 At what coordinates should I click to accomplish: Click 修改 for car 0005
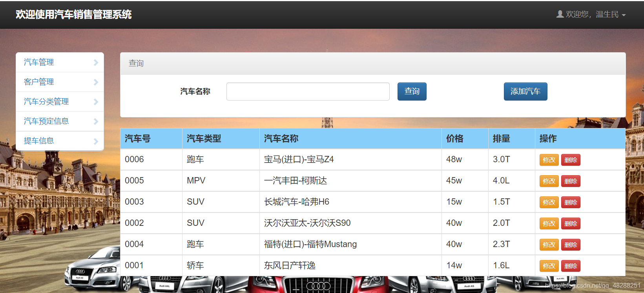(549, 181)
